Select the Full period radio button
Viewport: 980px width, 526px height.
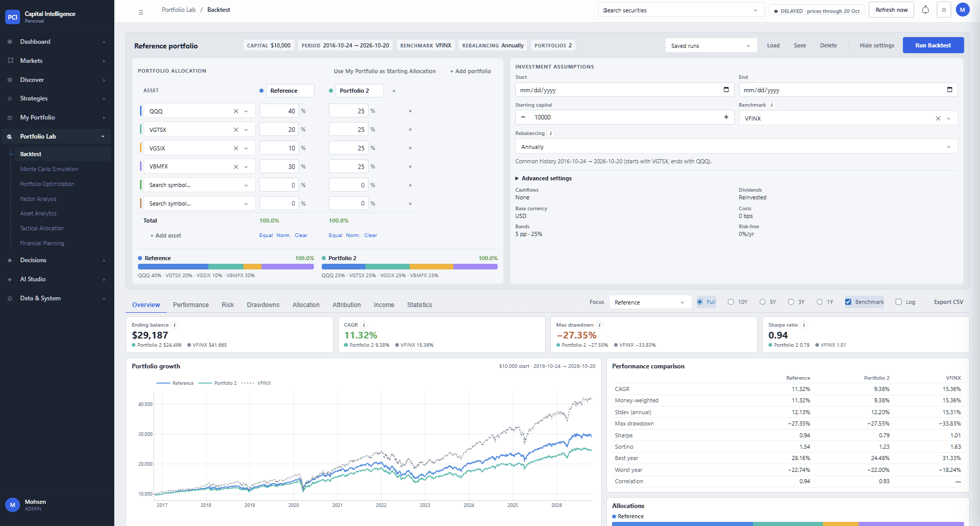coord(700,302)
